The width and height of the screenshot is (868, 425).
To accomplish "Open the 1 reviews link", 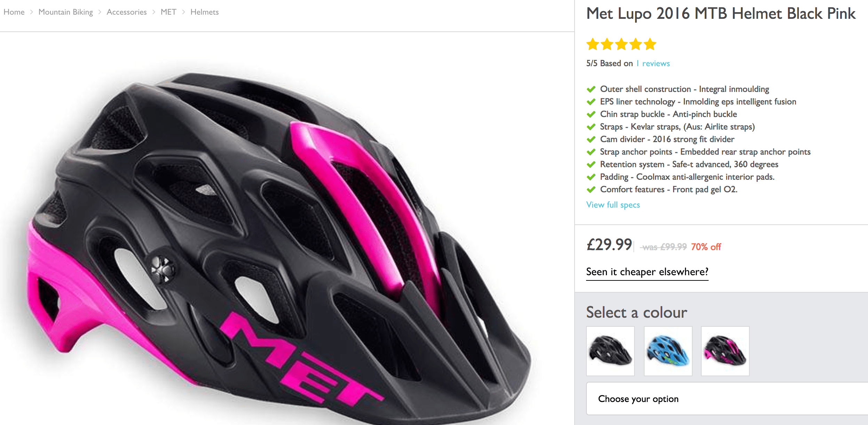I will (x=653, y=63).
